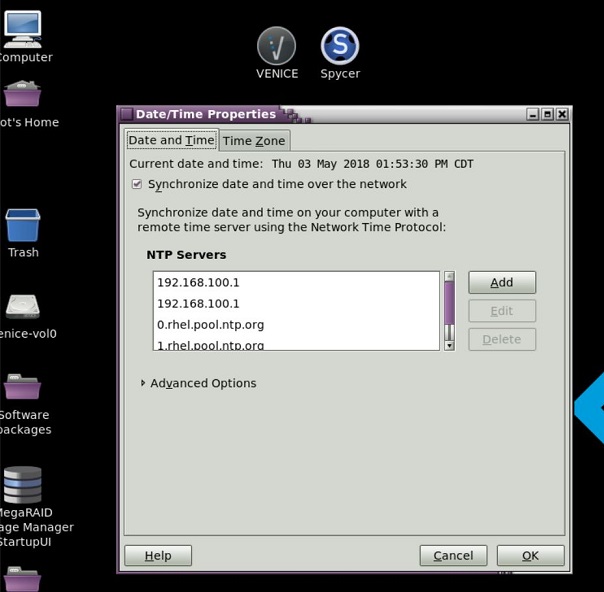
Task: Minimize the Date/Time Properties window
Action: (533, 114)
